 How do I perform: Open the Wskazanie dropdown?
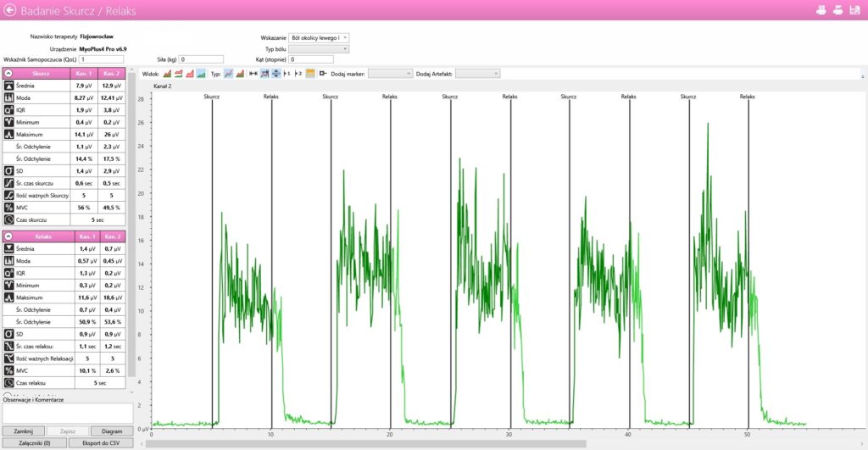pos(319,38)
